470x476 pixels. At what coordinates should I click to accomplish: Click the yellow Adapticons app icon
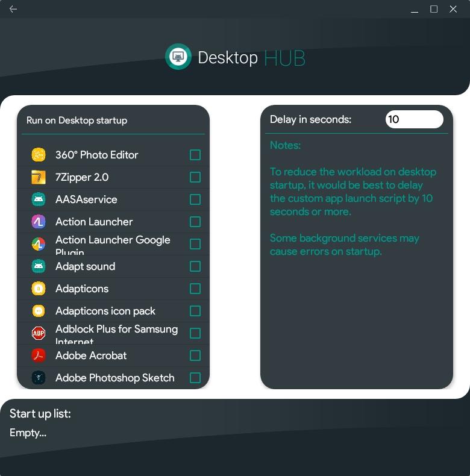(39, 289)
